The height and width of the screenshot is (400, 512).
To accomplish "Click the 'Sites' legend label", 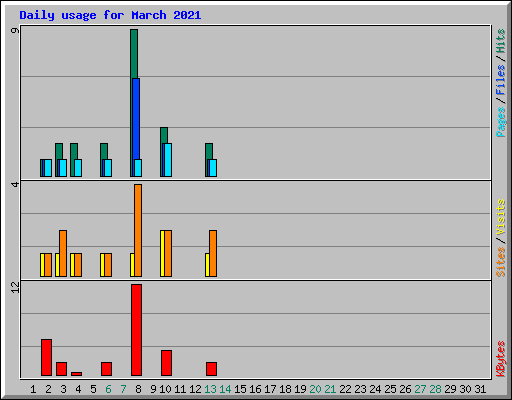I will coord(500,262).
